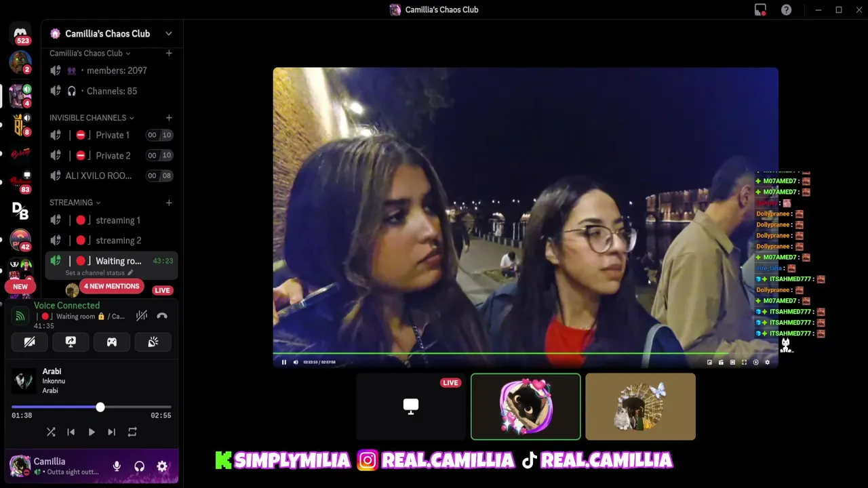Screen dimensions: 868x488
Task: Jump to 4 NEW MENTIONS
Action: 111,286
